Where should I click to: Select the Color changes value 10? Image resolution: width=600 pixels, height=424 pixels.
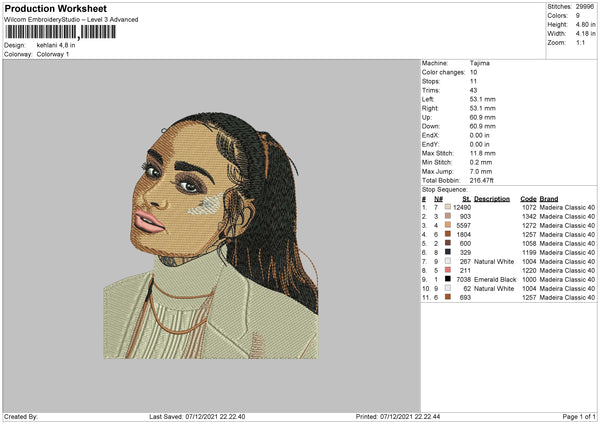coord(473,72)
